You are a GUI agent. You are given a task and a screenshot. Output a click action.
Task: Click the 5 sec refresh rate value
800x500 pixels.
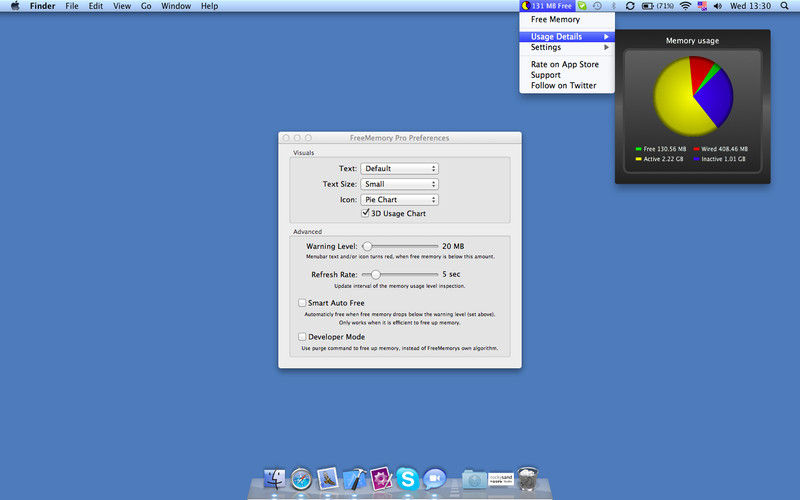click(451, 274)
